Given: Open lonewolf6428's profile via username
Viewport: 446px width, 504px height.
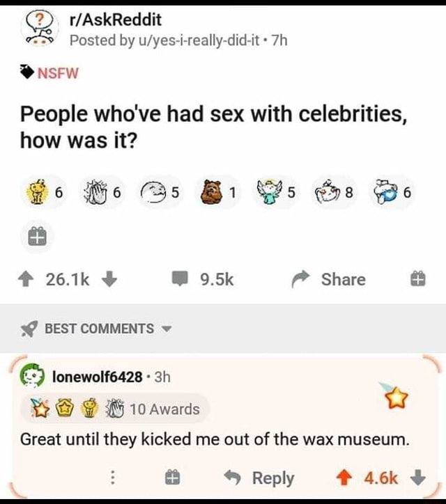Looking at the screenshot, I should point(97,377).
